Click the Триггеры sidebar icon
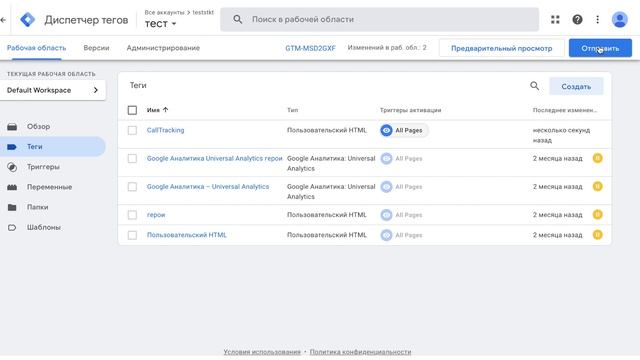 point(12,167)
